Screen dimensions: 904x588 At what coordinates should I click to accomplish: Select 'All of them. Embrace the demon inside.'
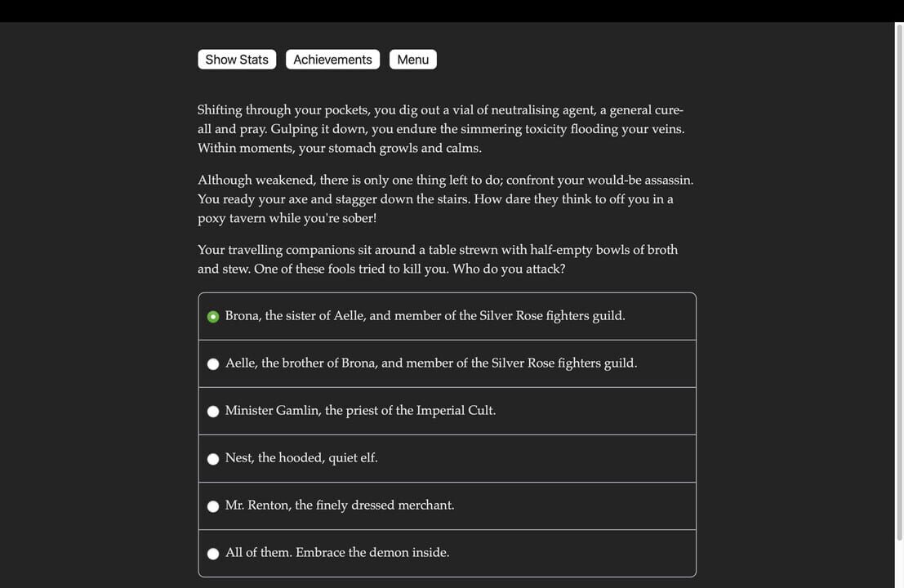[213, 553]
